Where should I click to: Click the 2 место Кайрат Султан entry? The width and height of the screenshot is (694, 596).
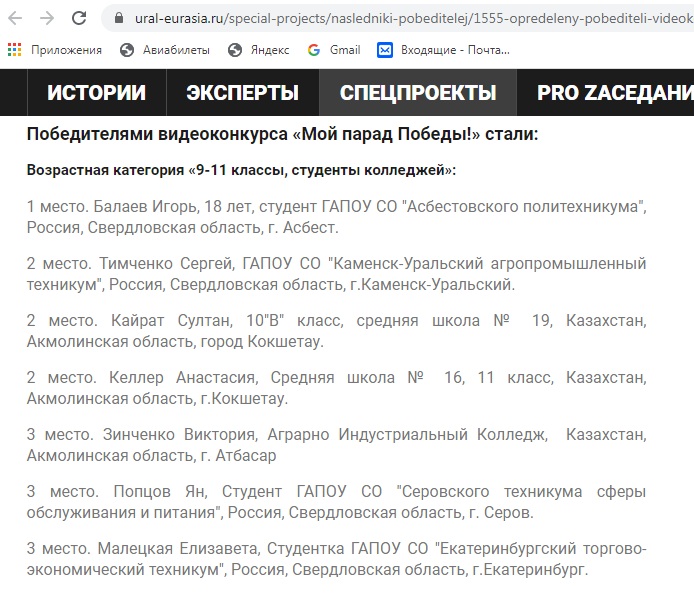[336, 331]
